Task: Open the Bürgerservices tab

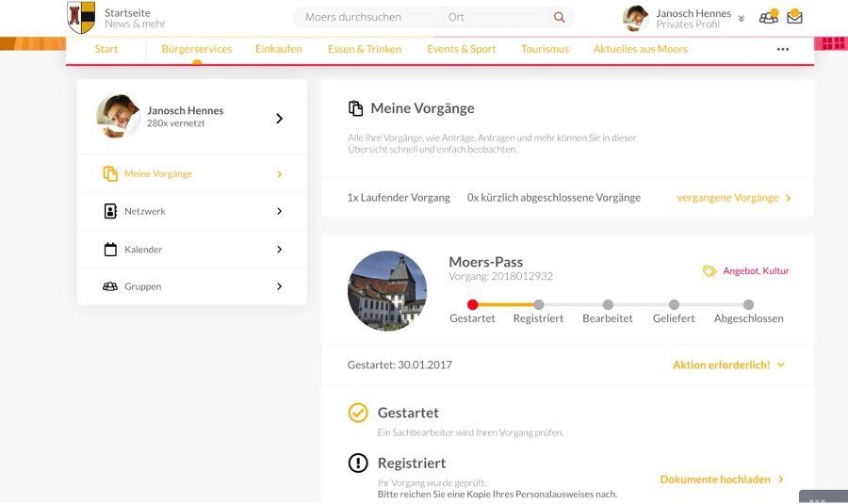Action: point(197,49)
